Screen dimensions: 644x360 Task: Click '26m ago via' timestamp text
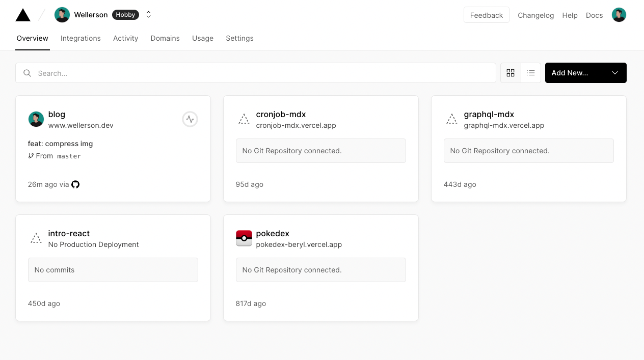[48, 184]
